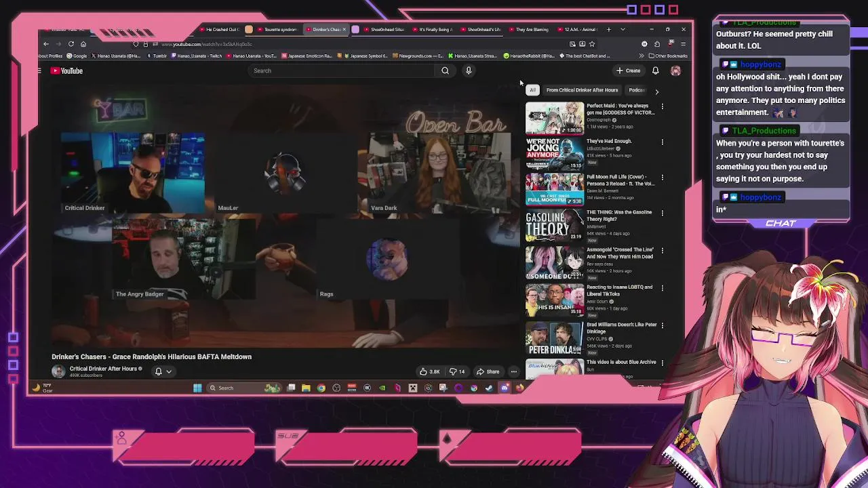The width and height of the screenshot is (868, 488).
Task: Open the Newgrounds bookmark
Action: point(418,56)
